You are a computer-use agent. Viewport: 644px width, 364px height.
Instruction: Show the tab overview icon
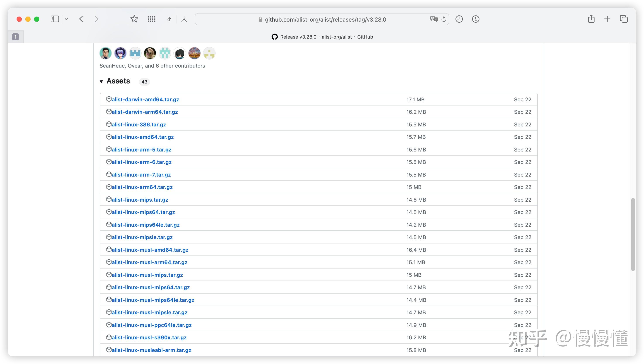point(623,19)
